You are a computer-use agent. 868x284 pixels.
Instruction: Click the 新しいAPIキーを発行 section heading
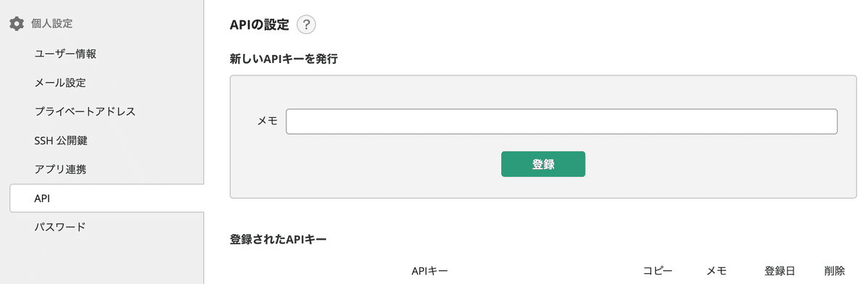pyautogui.click(x=284, y=59)
